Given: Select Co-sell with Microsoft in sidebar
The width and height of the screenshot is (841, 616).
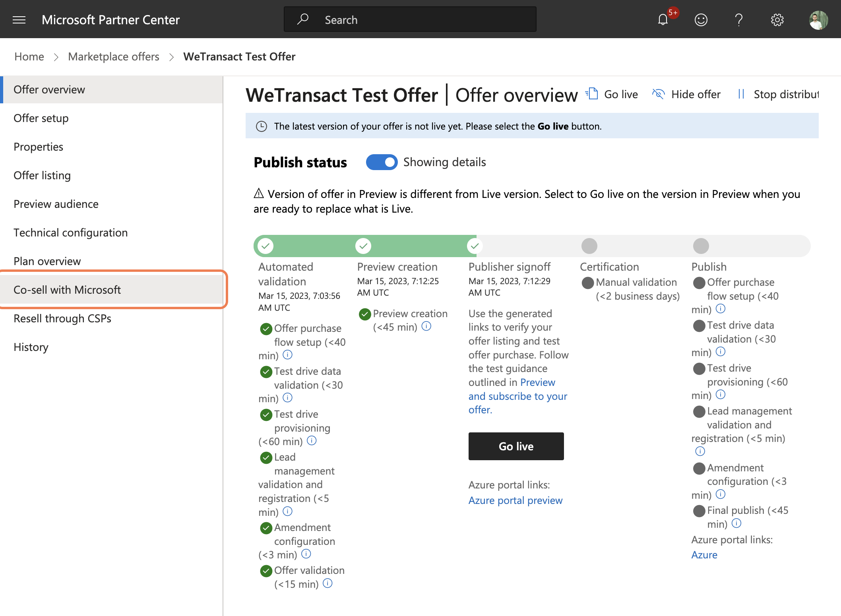Looking at the screenshot, I should tap(113, 289).
